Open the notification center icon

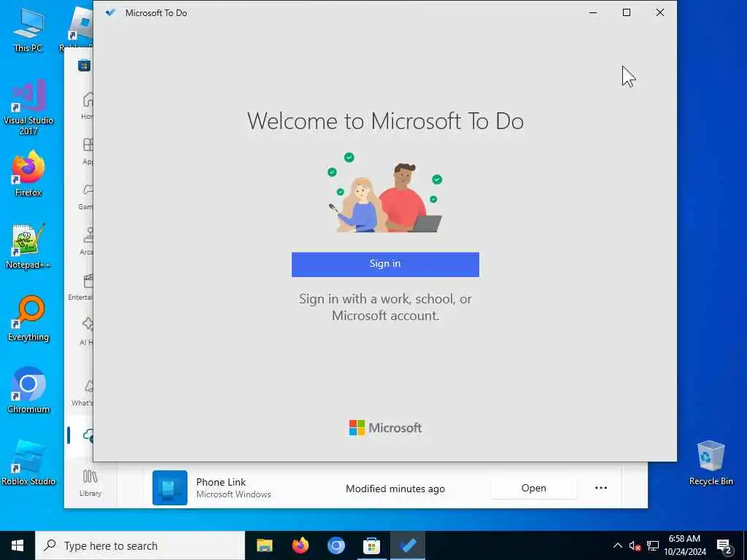tap(724, 547)
